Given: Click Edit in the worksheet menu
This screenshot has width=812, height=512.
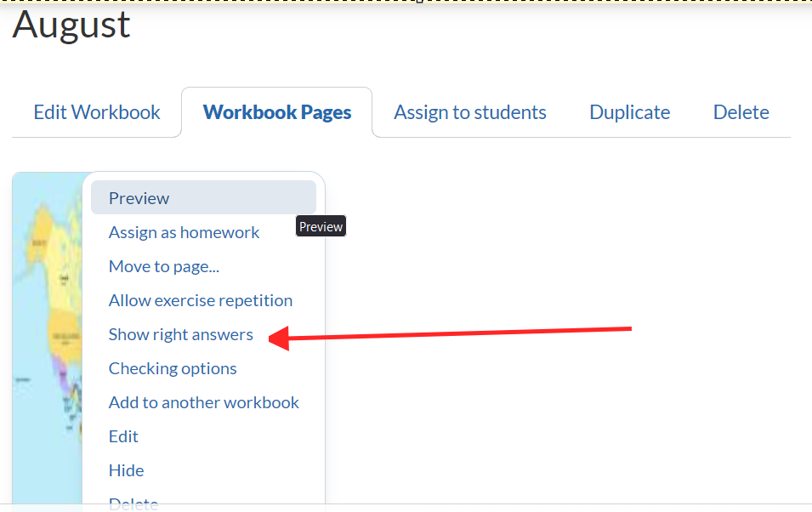Looking at the screenshot, I should click(x=123, y=436).
